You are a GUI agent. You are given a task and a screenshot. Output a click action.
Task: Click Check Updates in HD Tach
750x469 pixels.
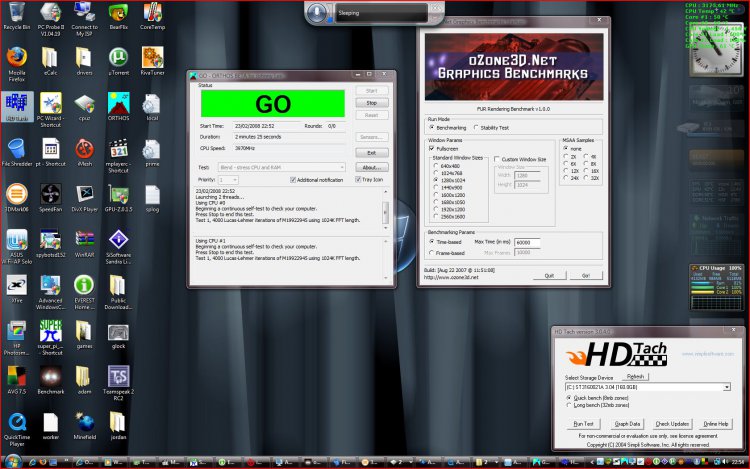coord(672,424)
